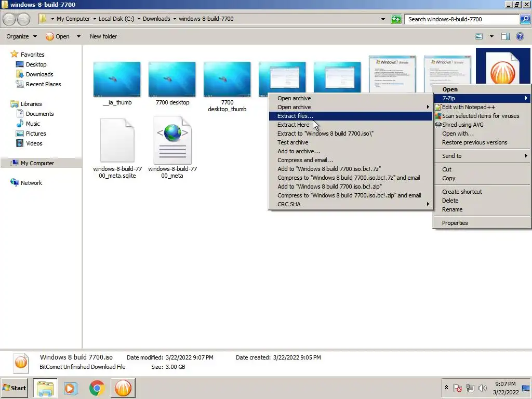The width and height of the screenshot is (532, 399).
Task: Click the Change your view icon
Action: (x=479, y=36)
